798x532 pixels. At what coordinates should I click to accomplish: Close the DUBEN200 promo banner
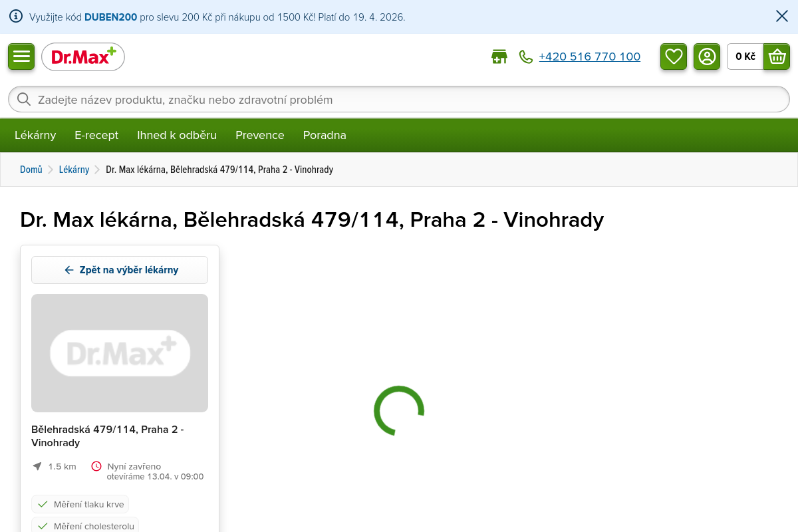coord(782,17)
